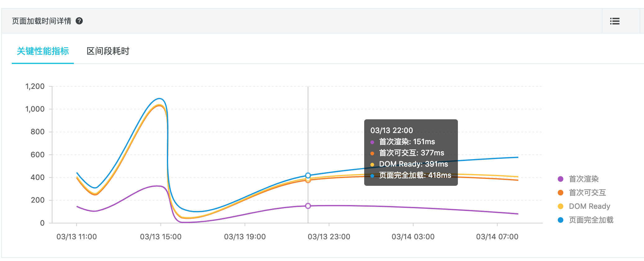The width and height of the screenshot is (644, 261).
Task: Toggle the 首次渲染 legend series
Action: pyautogui.click(x=578, y=179)
